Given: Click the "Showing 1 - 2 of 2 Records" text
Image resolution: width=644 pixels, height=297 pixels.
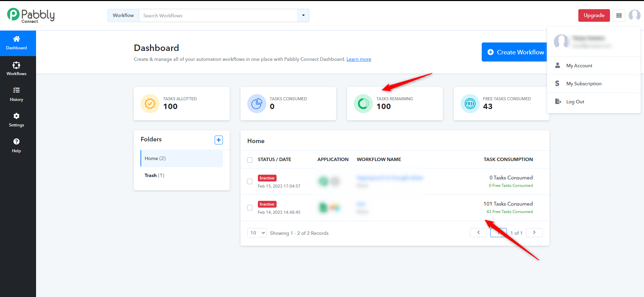Looking at the screenshot, I should [299, 233].
